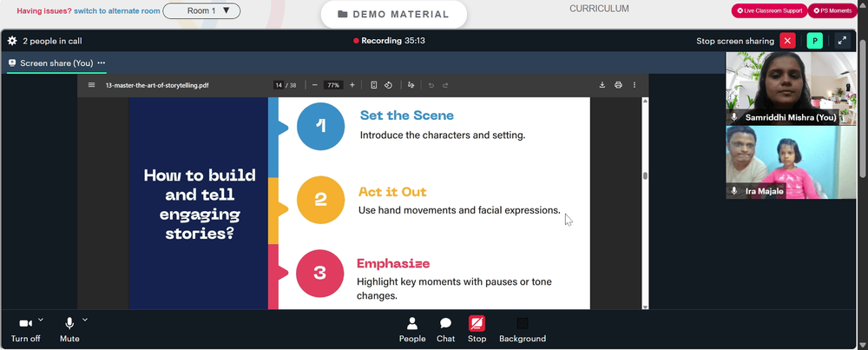Click the PS Moments button

pos(832,10)
